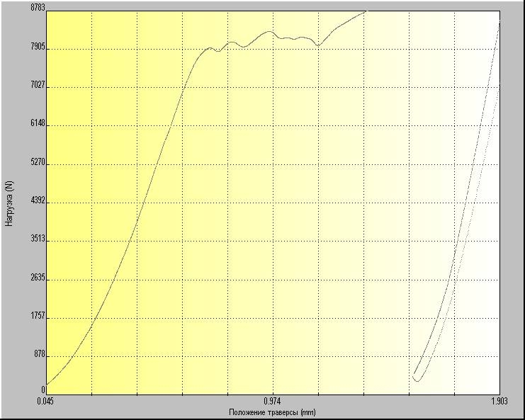The image size is (525, 420).
Task: Click the 3513 Y-axis label
Action: click(38, 239)
